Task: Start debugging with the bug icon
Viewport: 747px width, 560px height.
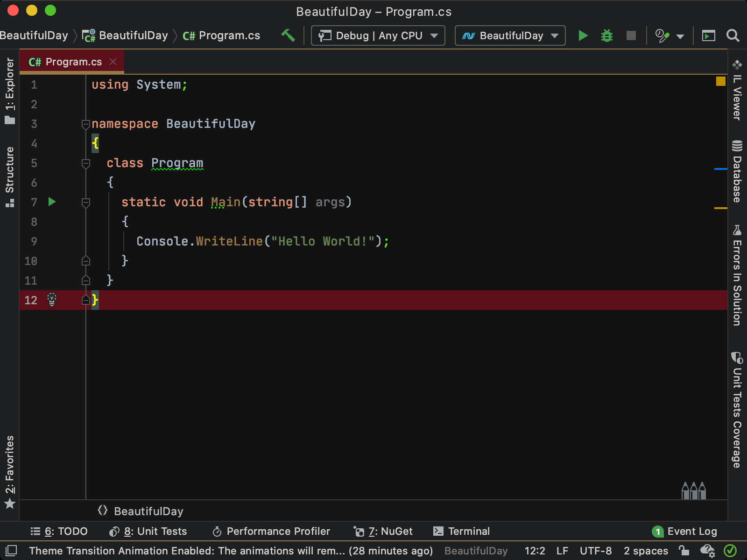Action: 607,35
